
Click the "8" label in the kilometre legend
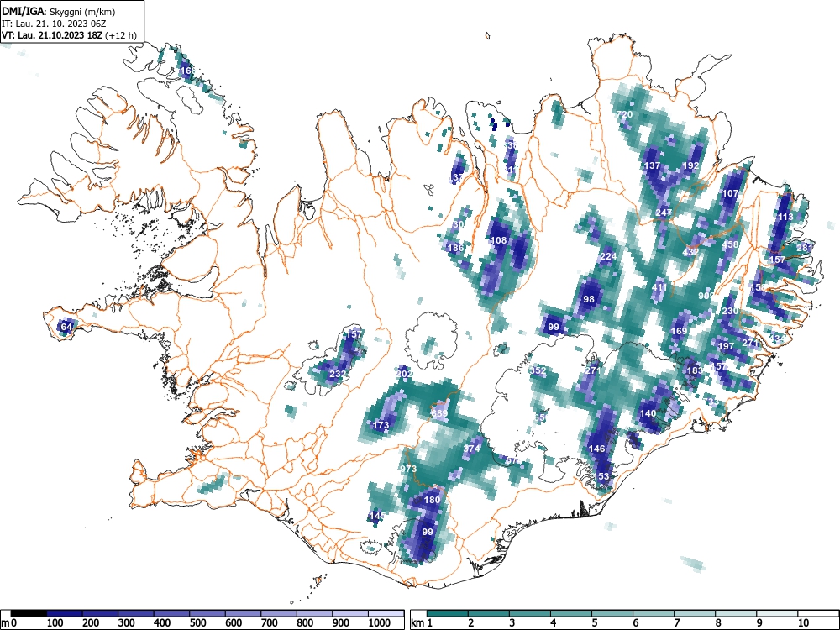(x=718, y=623)
